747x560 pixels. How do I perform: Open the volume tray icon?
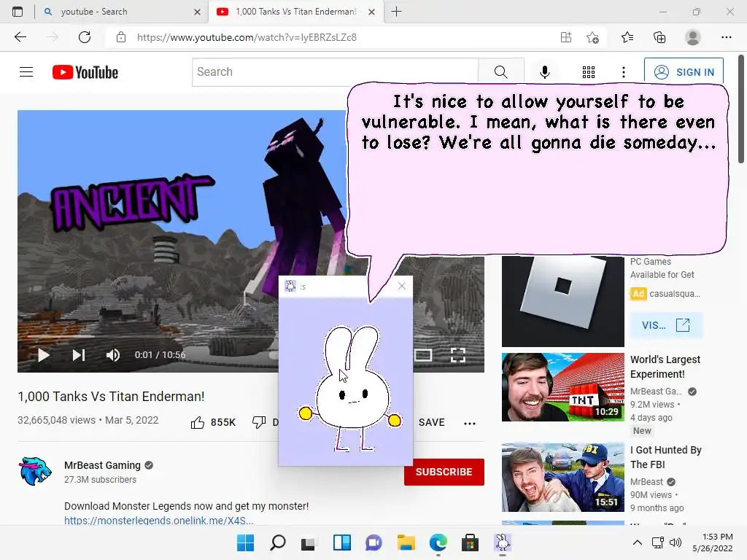676,542
